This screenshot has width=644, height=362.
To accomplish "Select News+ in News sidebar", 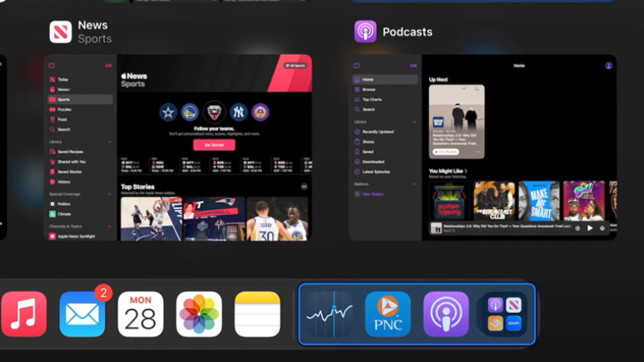I will 80,89.
